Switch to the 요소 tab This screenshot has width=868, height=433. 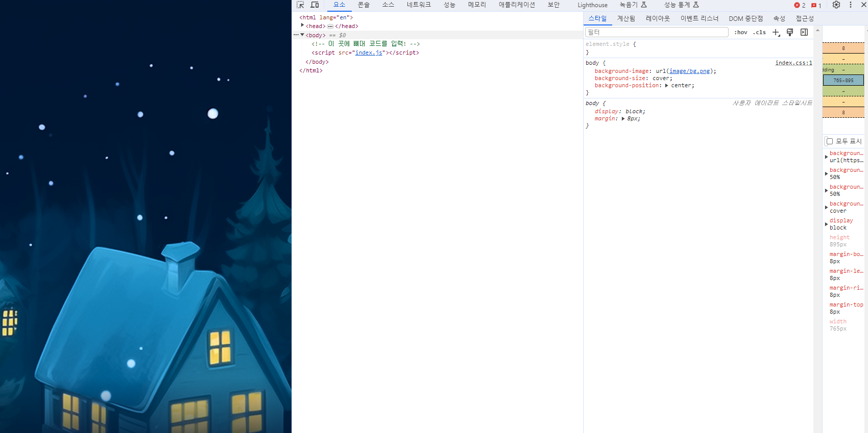tap(339, 5)
